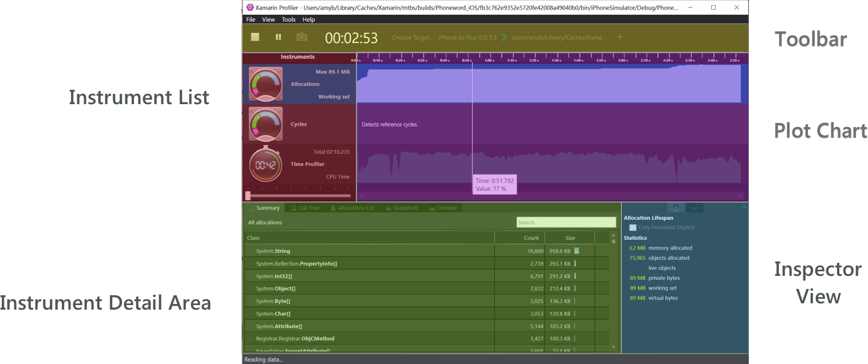Image resolution: width=868 pixels, height=364 pixels.
Task: Switch to the inspector settings pane icon
Action: (694, 207)
